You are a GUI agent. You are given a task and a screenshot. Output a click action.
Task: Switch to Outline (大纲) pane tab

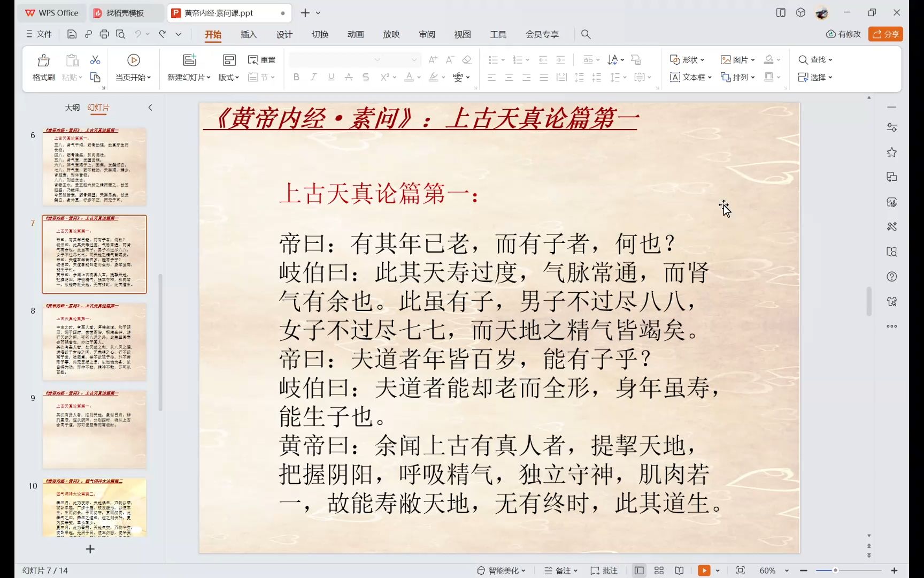(72, 108)
